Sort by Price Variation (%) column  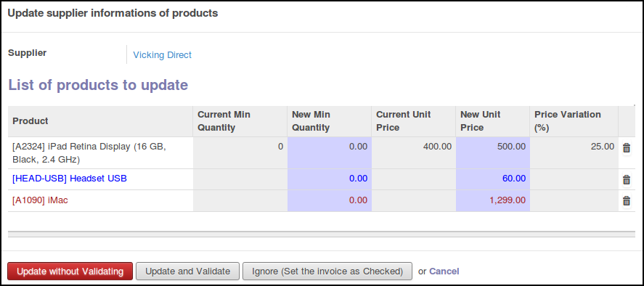(x=574, y=121)
